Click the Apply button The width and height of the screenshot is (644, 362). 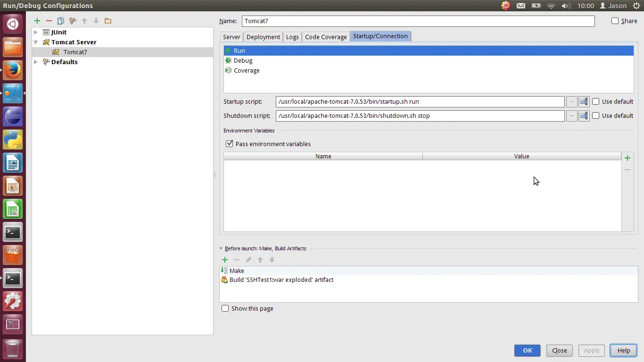(x=592, y=350)
